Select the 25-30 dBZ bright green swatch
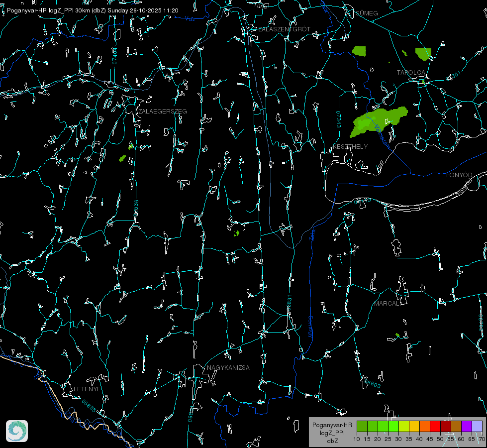The width and height of the screenshot is (487, 448). (393, 426)
